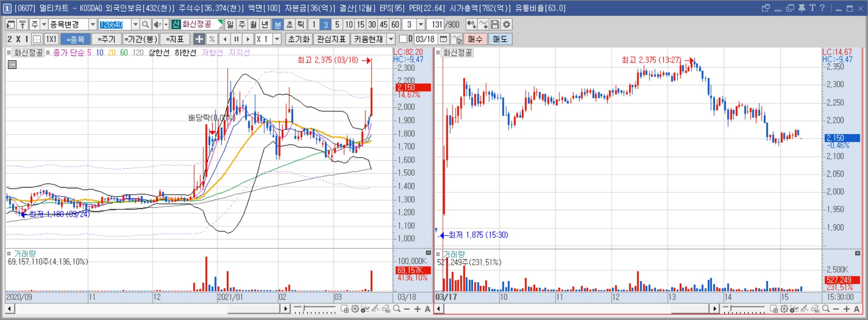Open the 종목변경 dropdown
Screen dimensions: 868x320
(93, 24)
